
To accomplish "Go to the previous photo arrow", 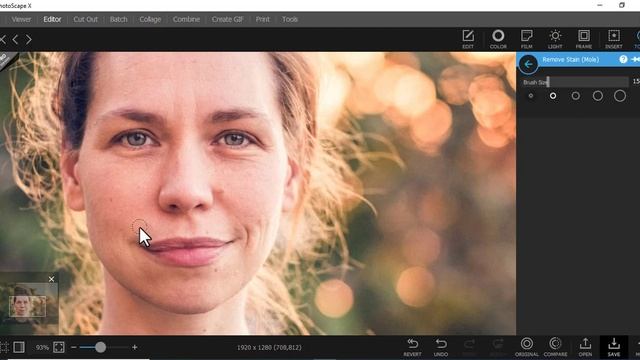I will tap(15, 40).
